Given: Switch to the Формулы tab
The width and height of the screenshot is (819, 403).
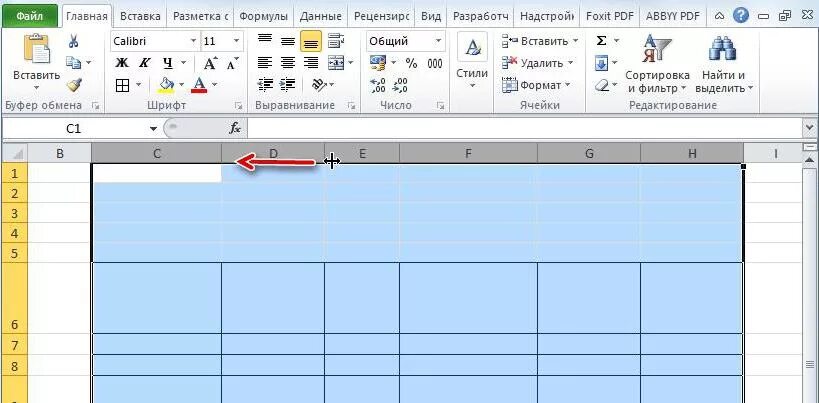Looking at the screenshot, I should click(263, 16).
